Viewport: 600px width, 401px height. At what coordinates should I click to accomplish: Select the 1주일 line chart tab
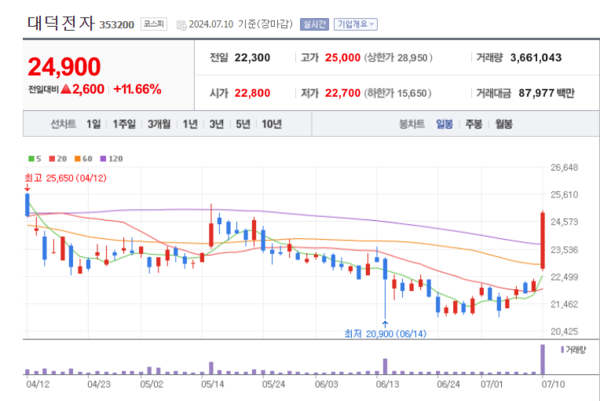pyautogui.click(x=124, y=124)
